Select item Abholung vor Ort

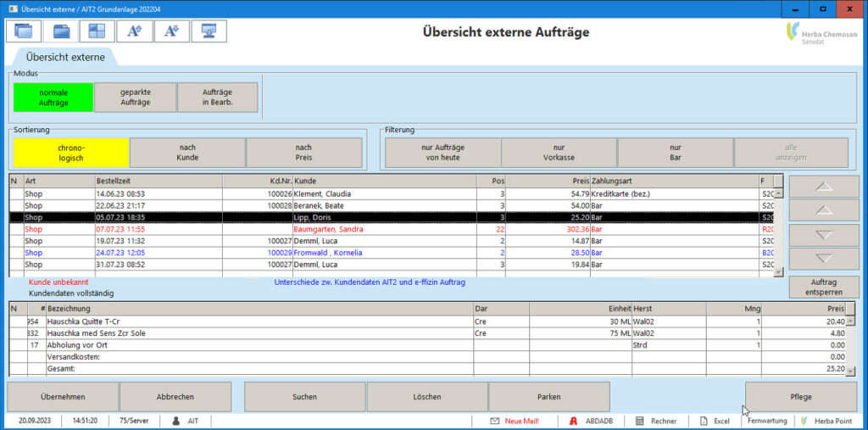[x=428, y=344]
